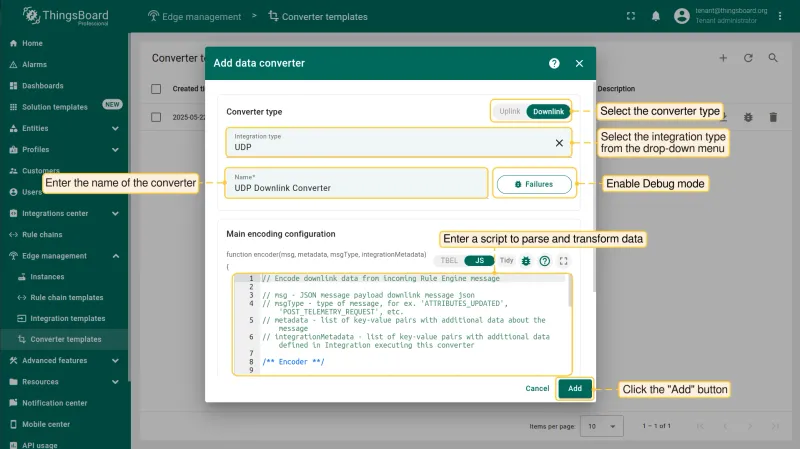Clear the UDP integration type selection
The width and height of the screenshot is (800, 449).
click(x=559, y=143)
